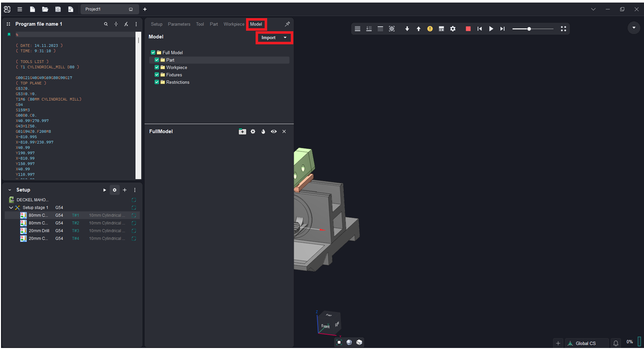Switch to the Parameters tab
644x349 pixels.
click(179, 24)
